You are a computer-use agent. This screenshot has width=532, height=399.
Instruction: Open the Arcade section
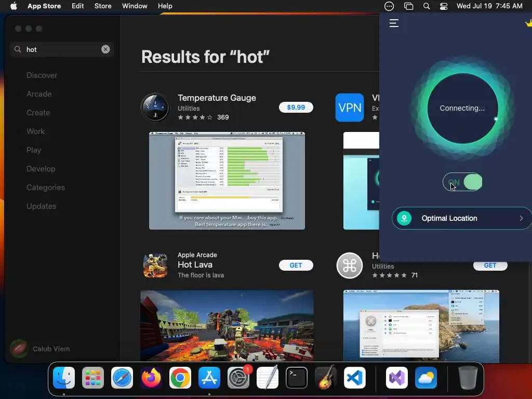pos(39,94)
